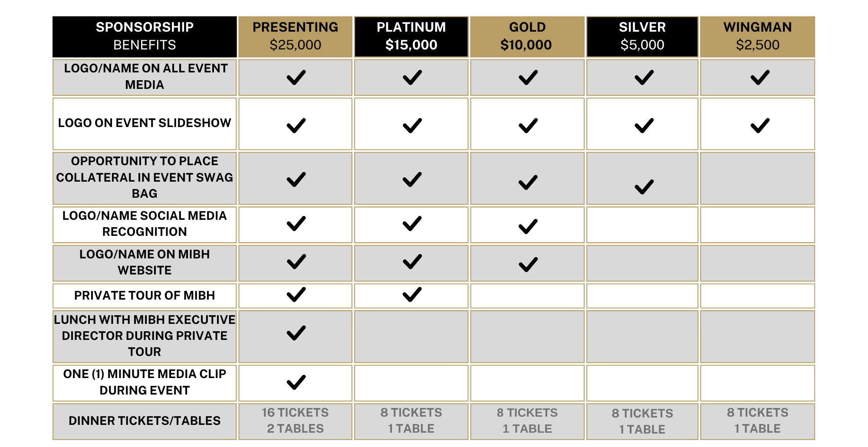Viewport: 868px width, 447px height.
Task: Click Presenting checkmark in Executive Director lunch row
Action: click(296, 333)
